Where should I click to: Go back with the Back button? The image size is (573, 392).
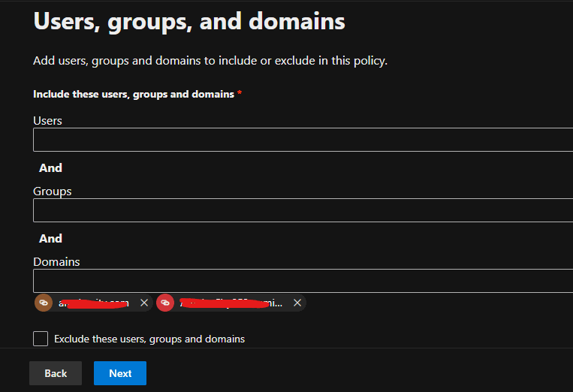click(56, 373)
